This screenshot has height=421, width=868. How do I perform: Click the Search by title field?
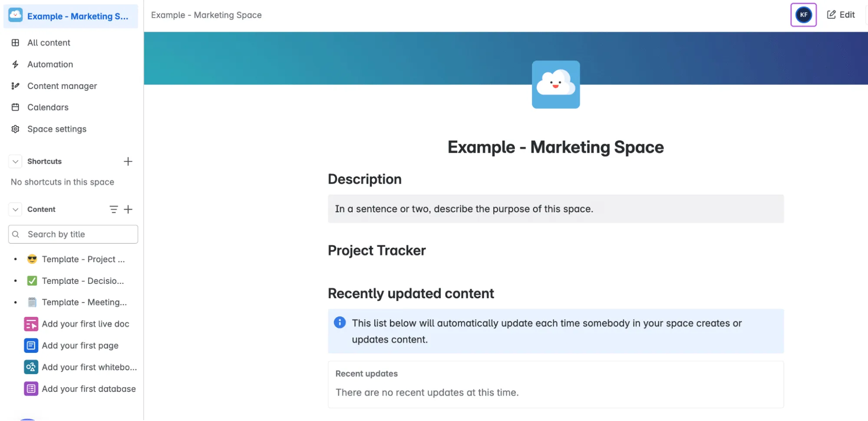[x=73, y=234]
